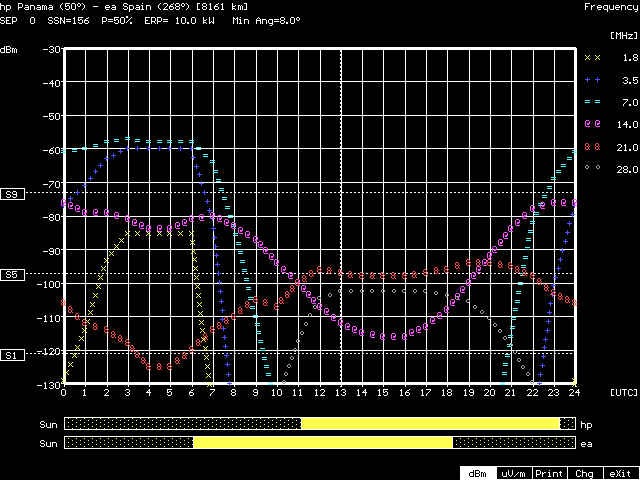
Task: Click the 3.5 frequency value in legend
Action: [630, 80]
